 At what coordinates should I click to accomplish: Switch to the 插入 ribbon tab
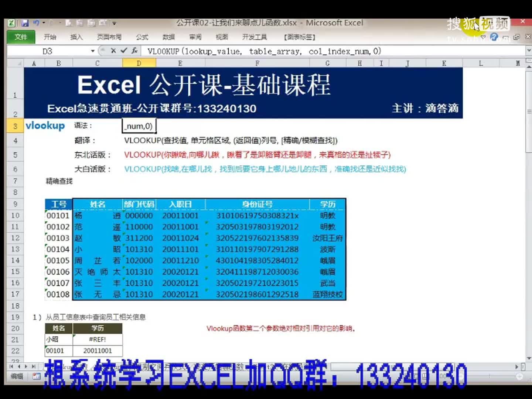[x=76, y=37]
